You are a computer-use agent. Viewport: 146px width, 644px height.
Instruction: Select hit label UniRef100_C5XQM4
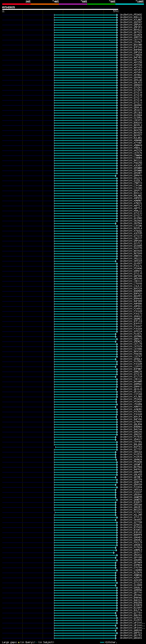tap(131, 404)
